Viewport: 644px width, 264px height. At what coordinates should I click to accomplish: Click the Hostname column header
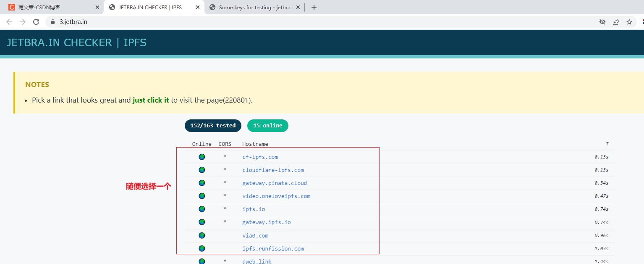coord(255,144)
